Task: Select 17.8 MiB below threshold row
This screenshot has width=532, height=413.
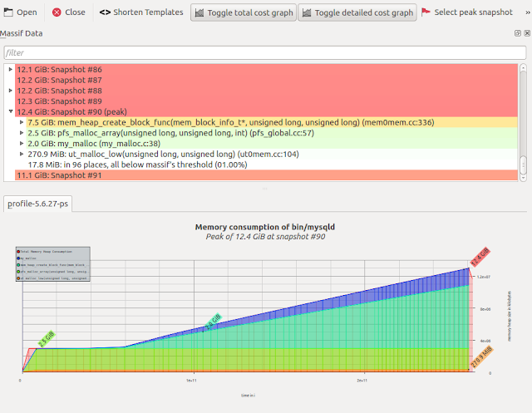Action: click(x=272, y=165)
